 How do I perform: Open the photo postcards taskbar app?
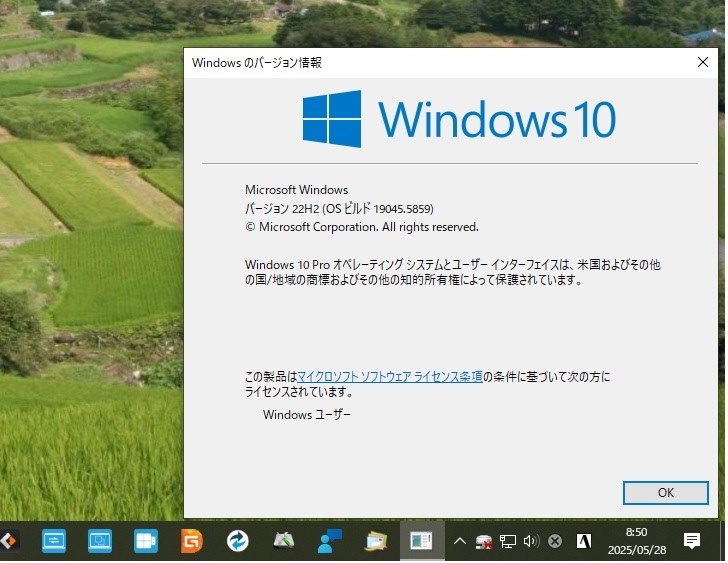point(376,542)
